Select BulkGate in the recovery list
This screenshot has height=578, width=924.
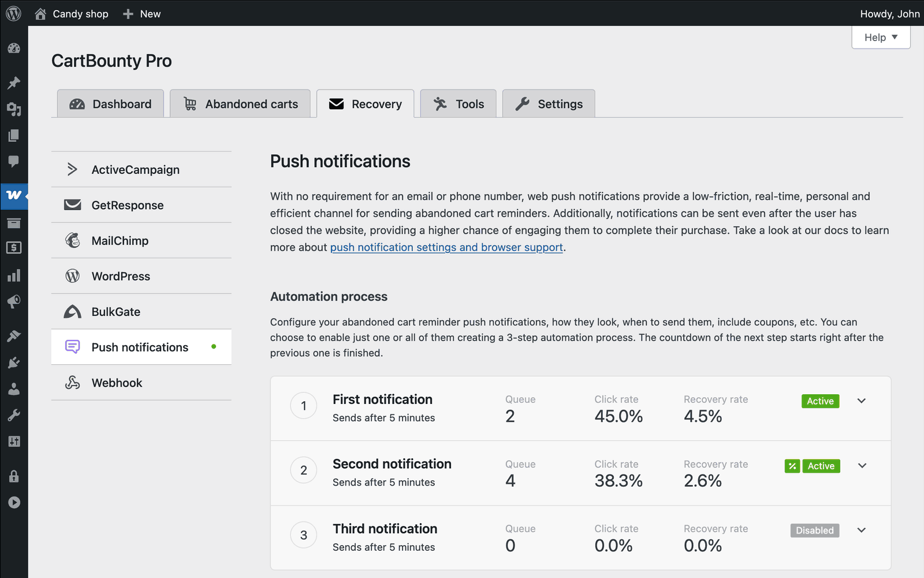pyautogui.click(x=141, y=312)
